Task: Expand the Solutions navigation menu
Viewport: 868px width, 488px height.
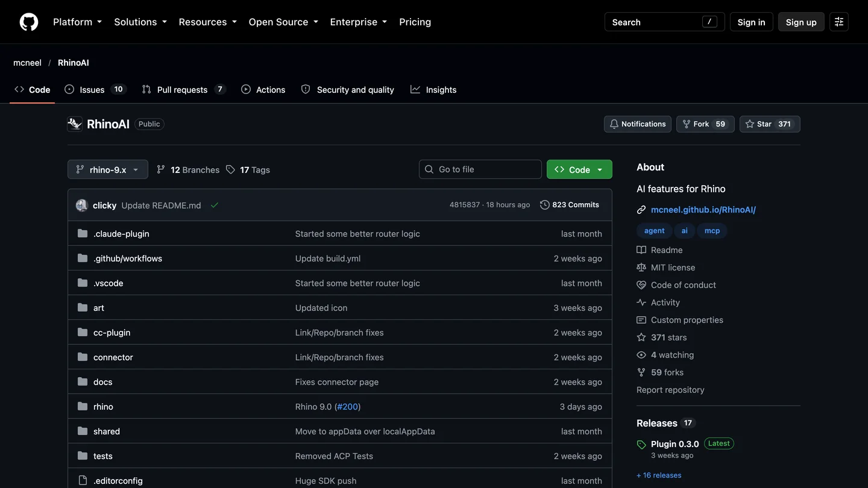Action: point(140,22)
